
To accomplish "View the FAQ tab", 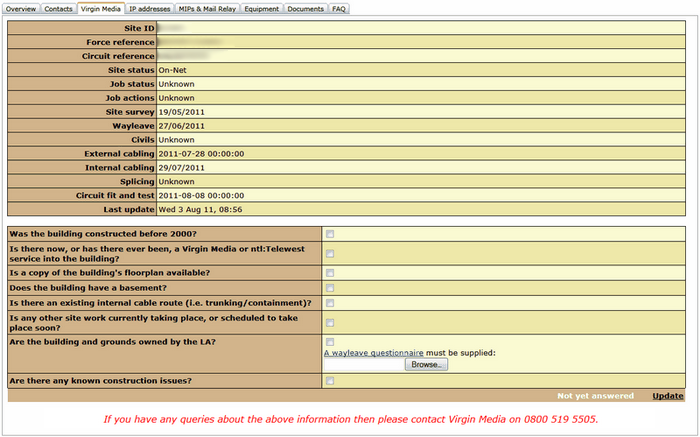I will pos(339,8).
